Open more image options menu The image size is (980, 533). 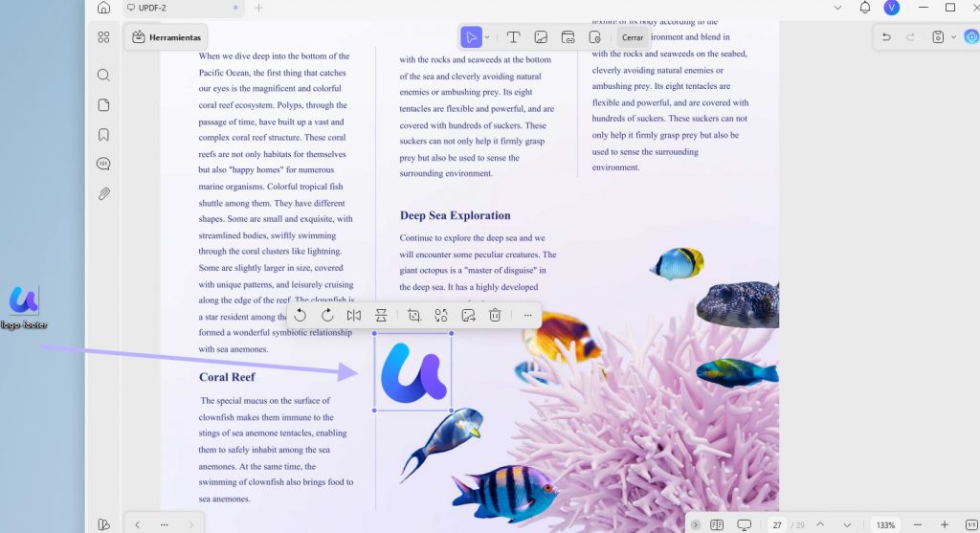[528, 316]
